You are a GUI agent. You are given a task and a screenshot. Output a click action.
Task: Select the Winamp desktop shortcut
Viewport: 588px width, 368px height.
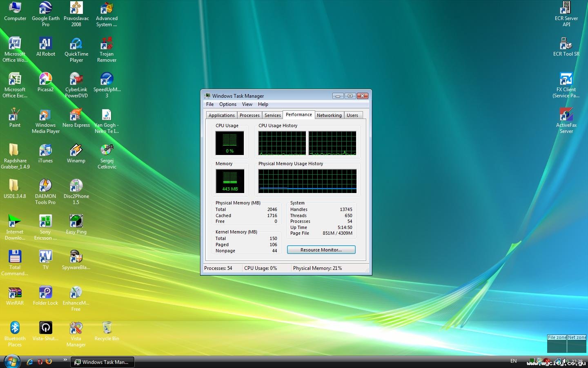[x=76, y=151]
